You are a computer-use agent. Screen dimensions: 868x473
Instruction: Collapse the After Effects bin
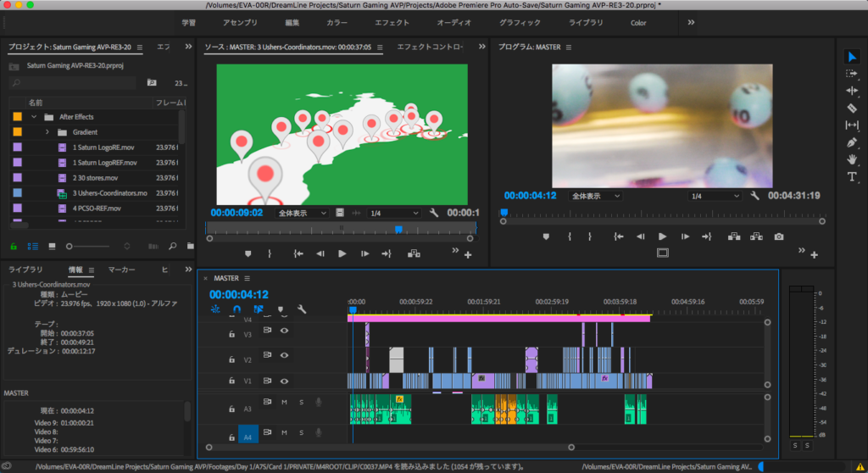click(34, 117)
